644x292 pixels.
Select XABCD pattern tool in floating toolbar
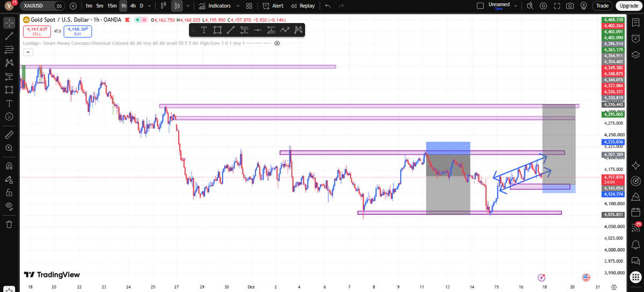(x=297, y=30)
